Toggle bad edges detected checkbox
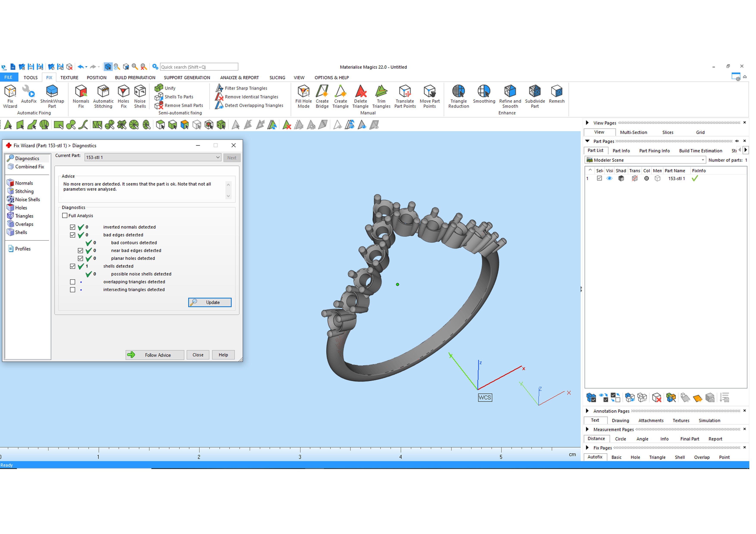The width and height of the screenshot is (756, 534). click(x=73, y=235)
